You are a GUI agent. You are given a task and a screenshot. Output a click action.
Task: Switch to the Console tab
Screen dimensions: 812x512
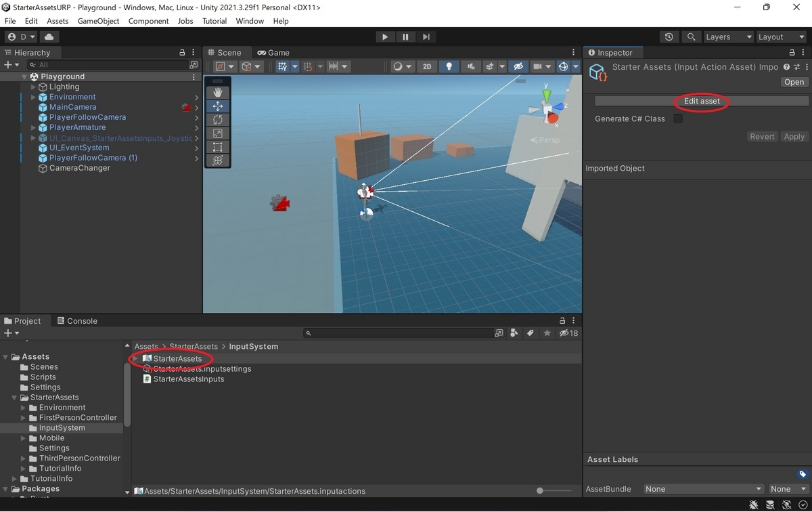pyautogui.click(x=77, y=321)
